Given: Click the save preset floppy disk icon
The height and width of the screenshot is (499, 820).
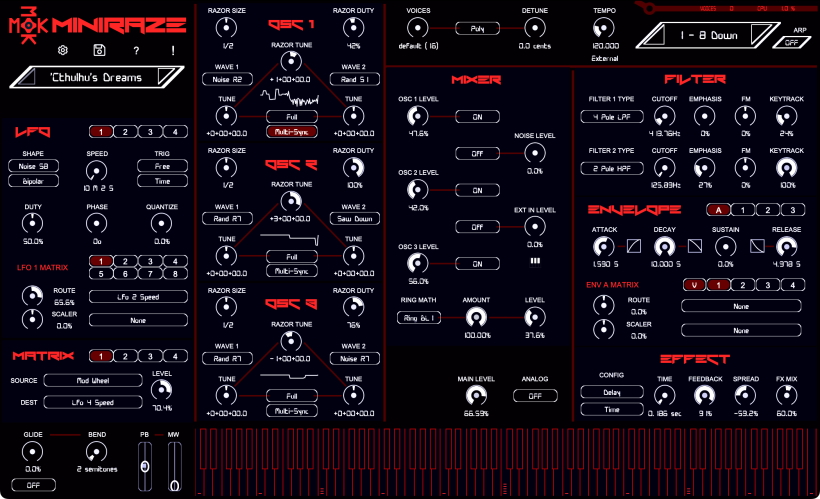Looking at the screenshot, I should coord(99,50).
